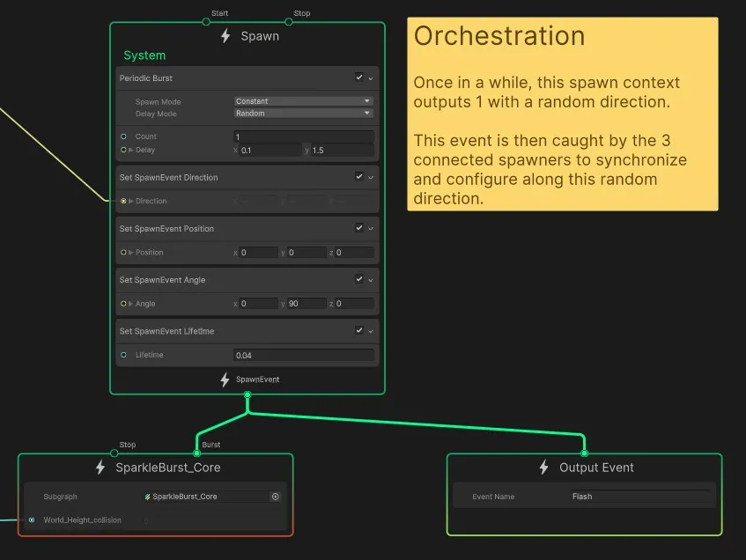This screenshot has width=746, height=560.
Task: Click the Count property port icon
Action: coord(123,136)
